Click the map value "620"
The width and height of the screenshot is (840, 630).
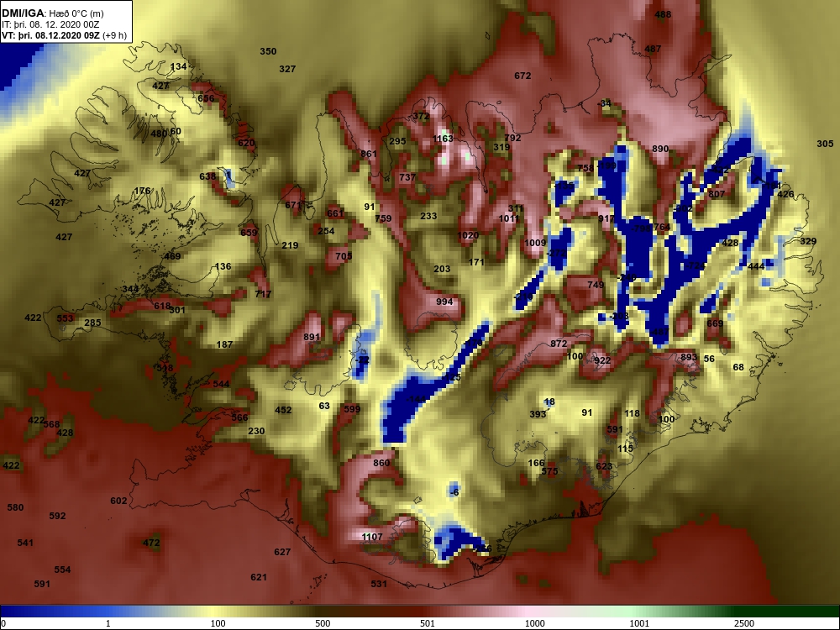(246, 143)
